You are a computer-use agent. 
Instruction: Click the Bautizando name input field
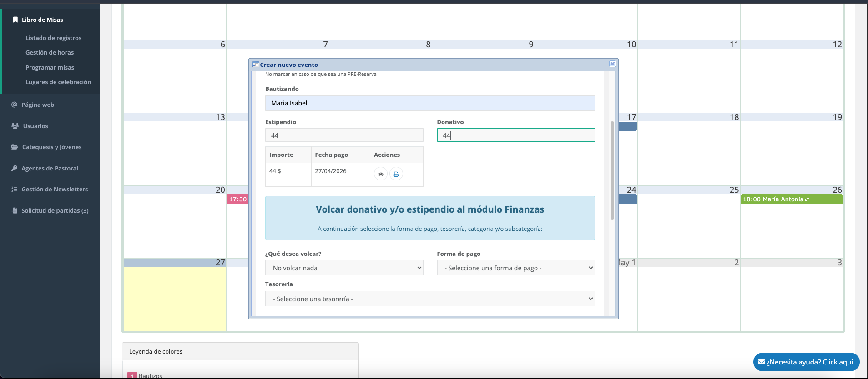pos(429,103)
